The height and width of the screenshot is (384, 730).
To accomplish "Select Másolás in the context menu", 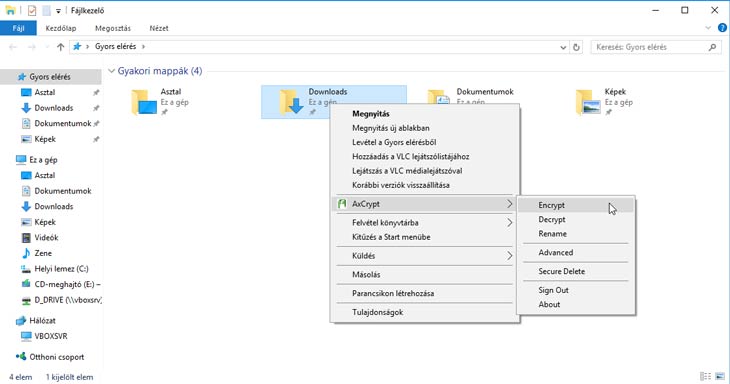I will (425, 275).
